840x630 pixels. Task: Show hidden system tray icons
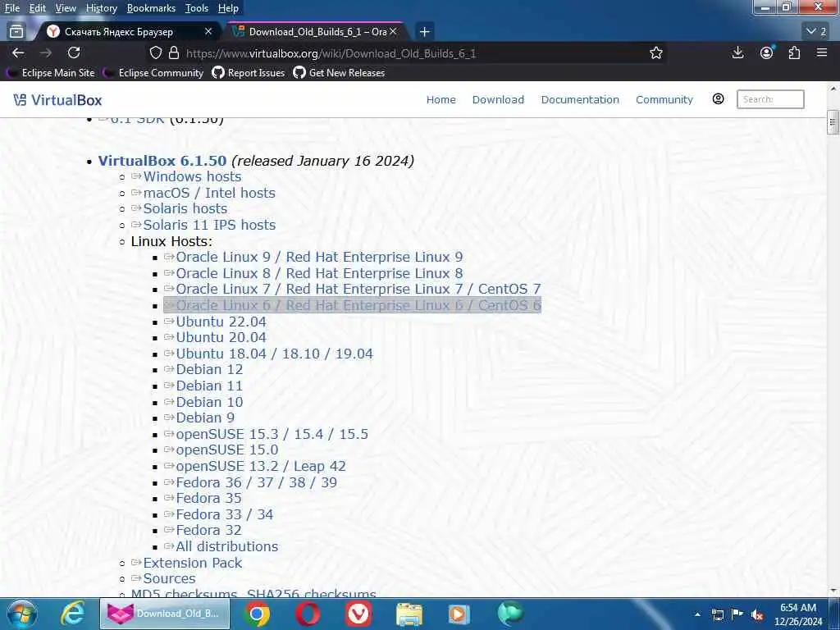point(697,614)
